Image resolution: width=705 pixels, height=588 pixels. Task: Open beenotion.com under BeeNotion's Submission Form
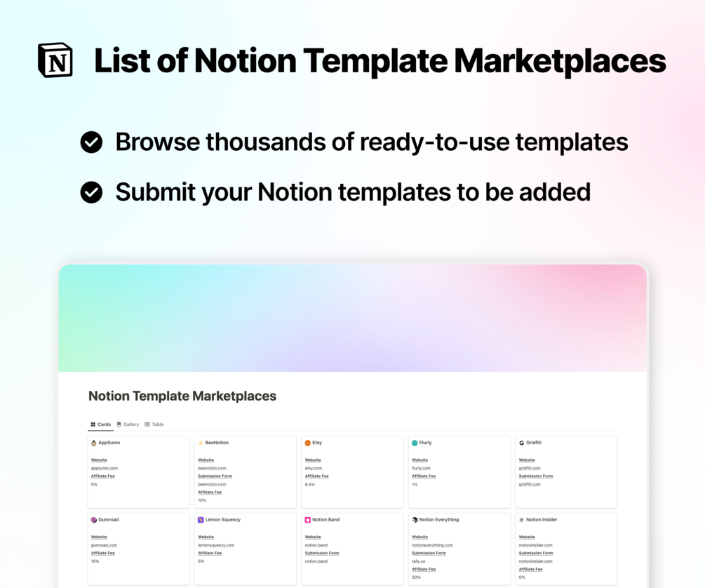213,484
